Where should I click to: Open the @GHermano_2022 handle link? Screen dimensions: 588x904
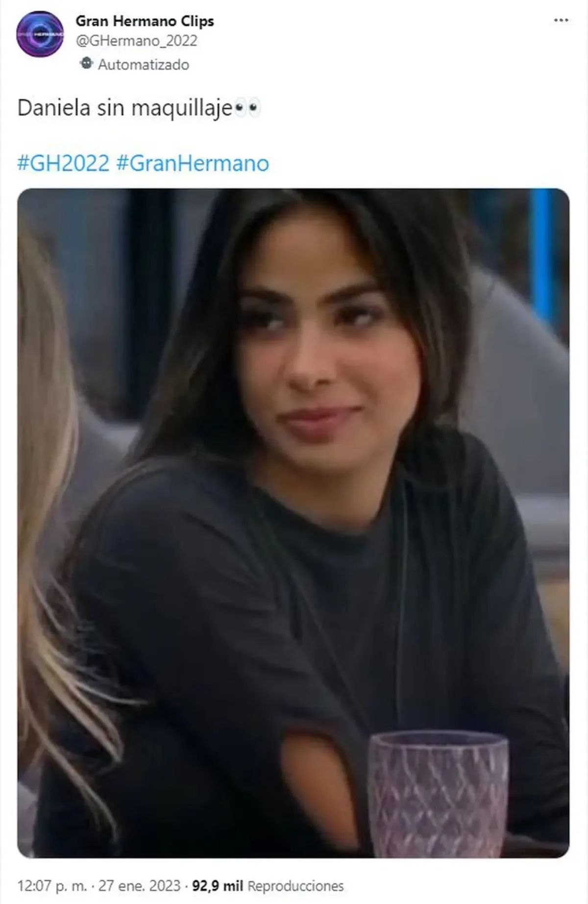136,41
